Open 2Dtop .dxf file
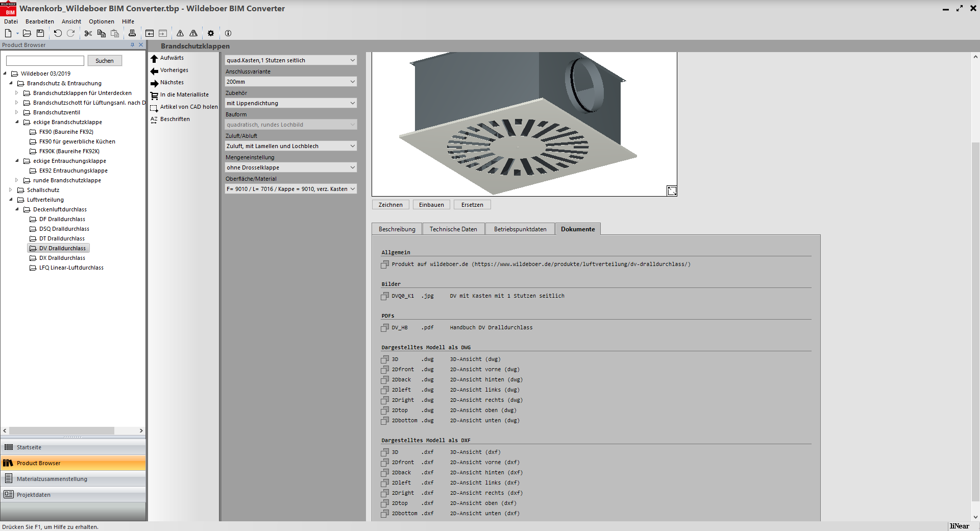This screenshot has width=980, height=531. (x=449, y=503)
